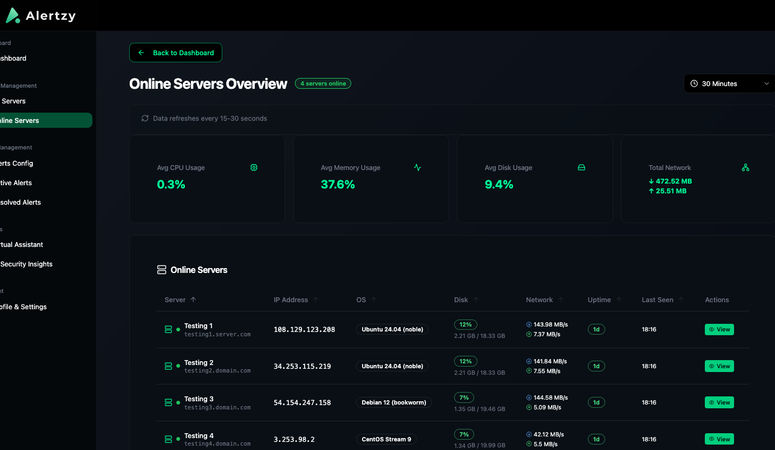Click the 1d uptime badge for Testing 3

596,403
